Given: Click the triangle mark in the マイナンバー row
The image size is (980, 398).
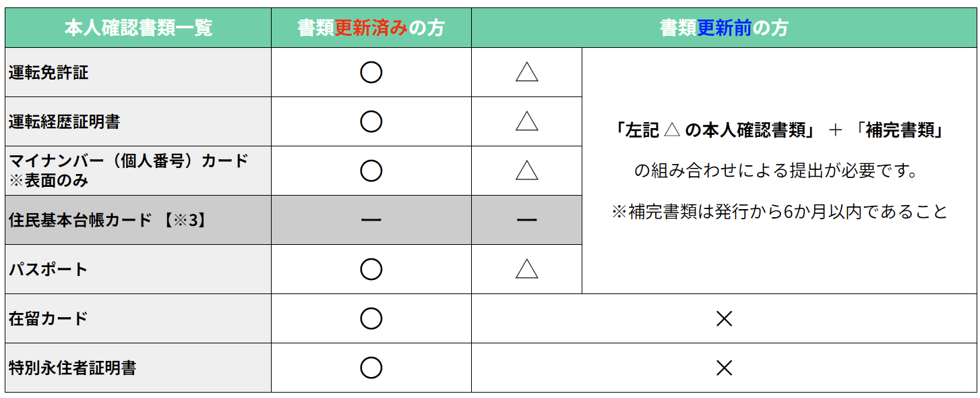Looking at the screenshot, I should pyautogui.click(x=526, y=171).
